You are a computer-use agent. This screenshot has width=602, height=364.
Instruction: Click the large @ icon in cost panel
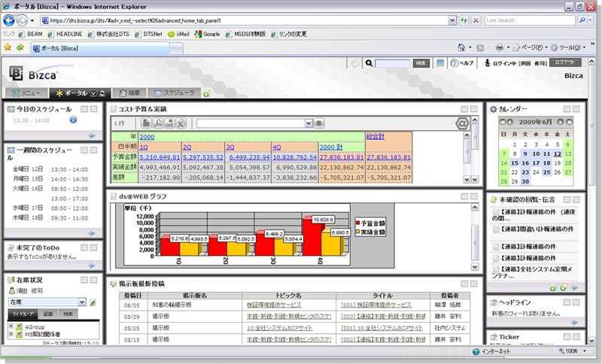tap(462, 123)
